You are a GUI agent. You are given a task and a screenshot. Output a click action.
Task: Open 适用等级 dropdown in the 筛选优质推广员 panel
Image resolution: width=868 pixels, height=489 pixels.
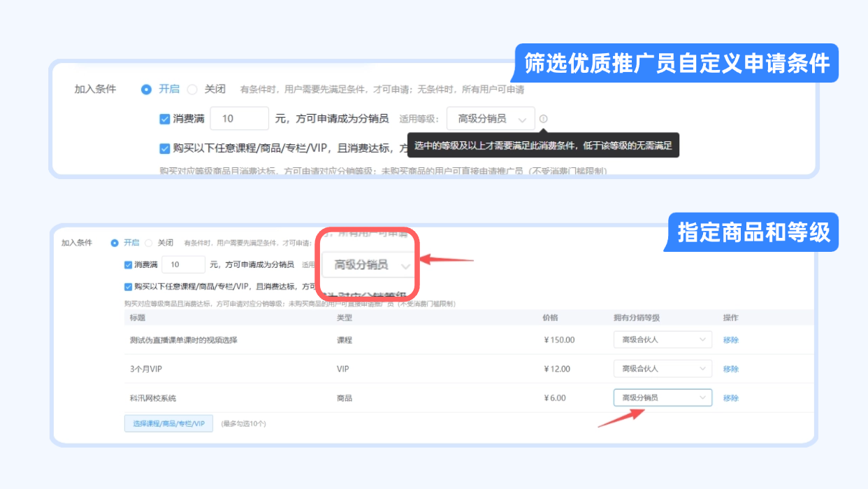491,119
